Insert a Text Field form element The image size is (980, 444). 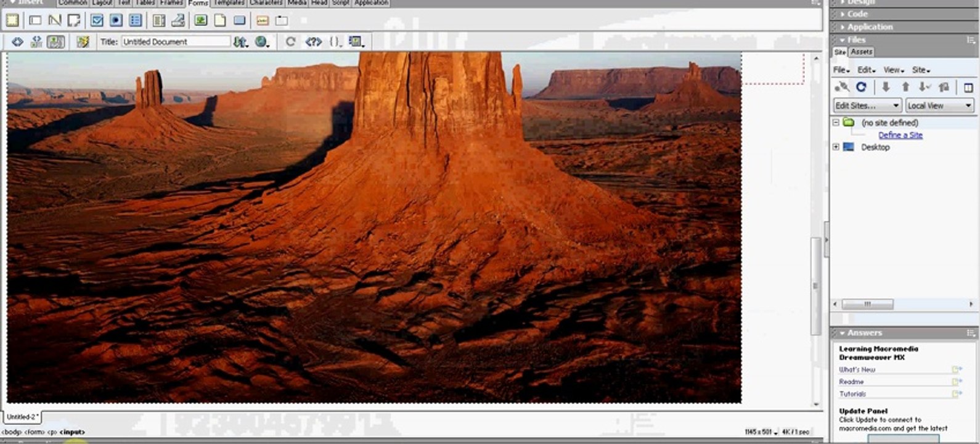tap(35, 20)
